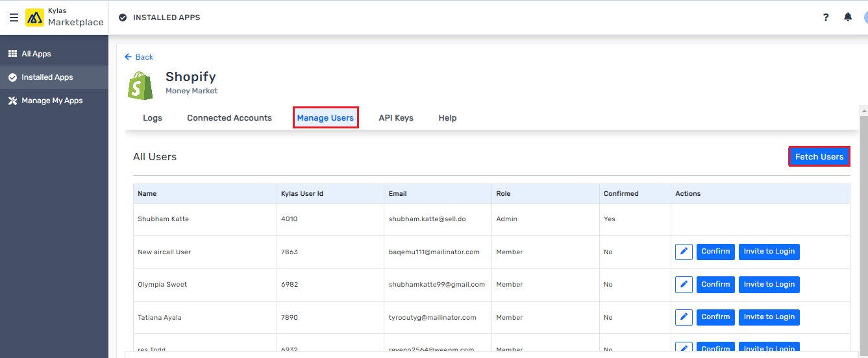Open the notifications bell
Screen dimensions: 868x358
tap(848, 18)
